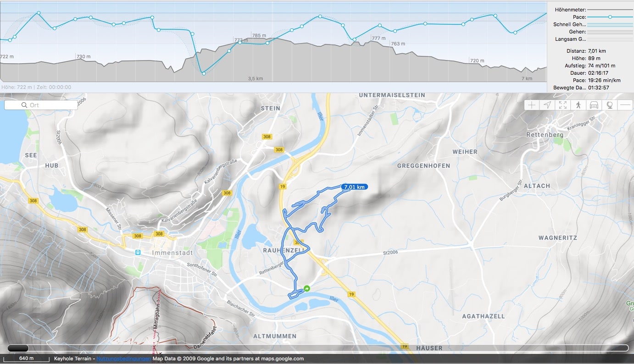Click the STEIN label on map
The height and width of the screenshot is (364, 634).
pyautogui.click(x=270, y=109)
